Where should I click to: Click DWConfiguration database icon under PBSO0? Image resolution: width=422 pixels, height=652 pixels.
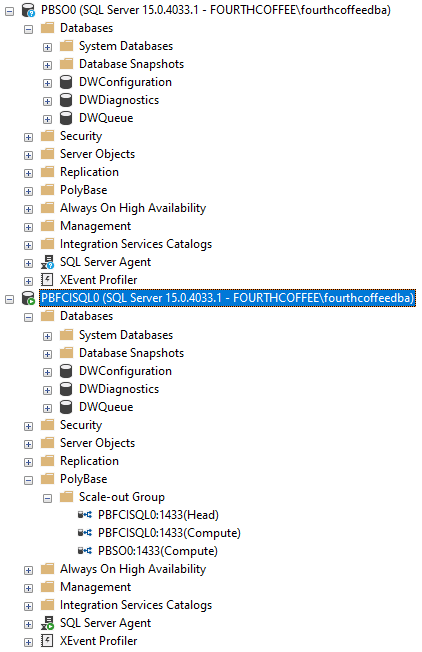[66, 82]
